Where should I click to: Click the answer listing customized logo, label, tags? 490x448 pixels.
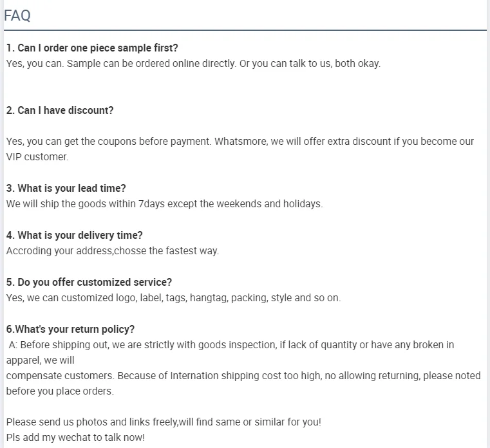coord(173,298)
